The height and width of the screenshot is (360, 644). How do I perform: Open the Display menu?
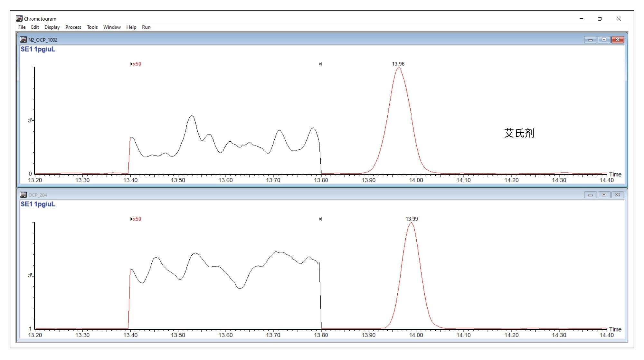[52, 27]
